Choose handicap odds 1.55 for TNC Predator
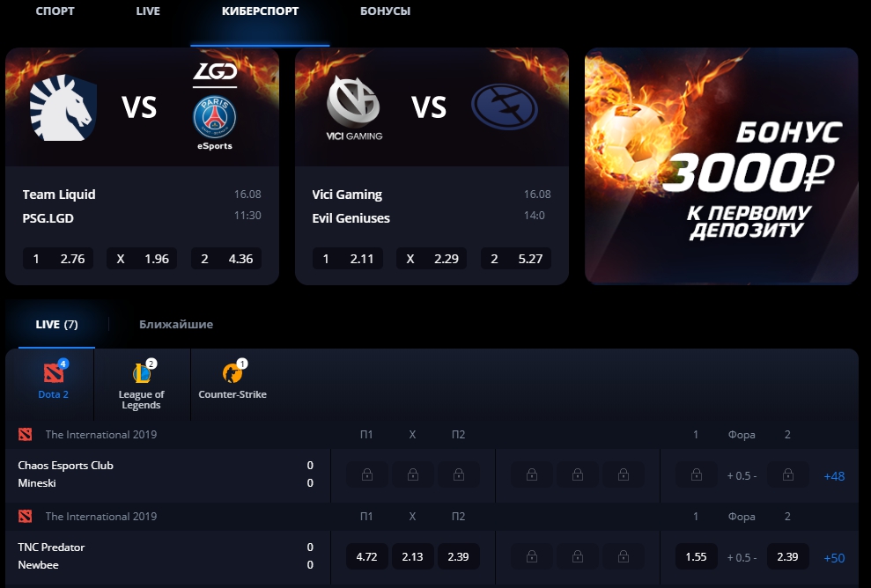Screen dimensions: 871x588 pyautogui.click(x=696, y=556)
